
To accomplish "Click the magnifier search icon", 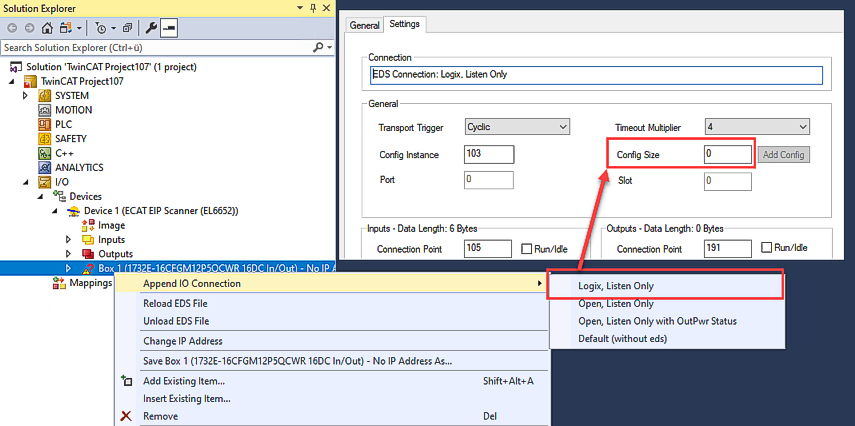I will 318,48.
